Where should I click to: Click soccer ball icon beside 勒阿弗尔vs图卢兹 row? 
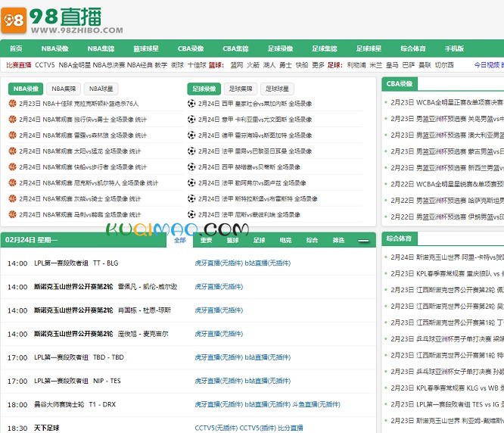click(x=191, y=182)
